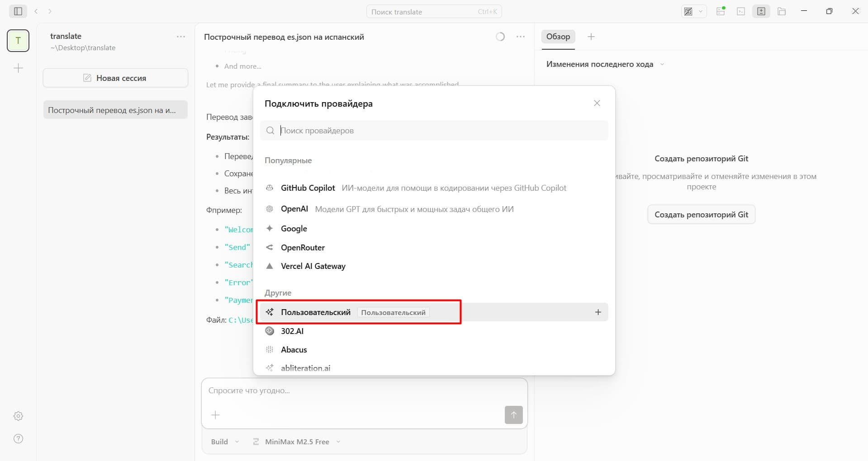Select GitHub Copilot provider
The image size is (868, 461).
coord(434,188)
